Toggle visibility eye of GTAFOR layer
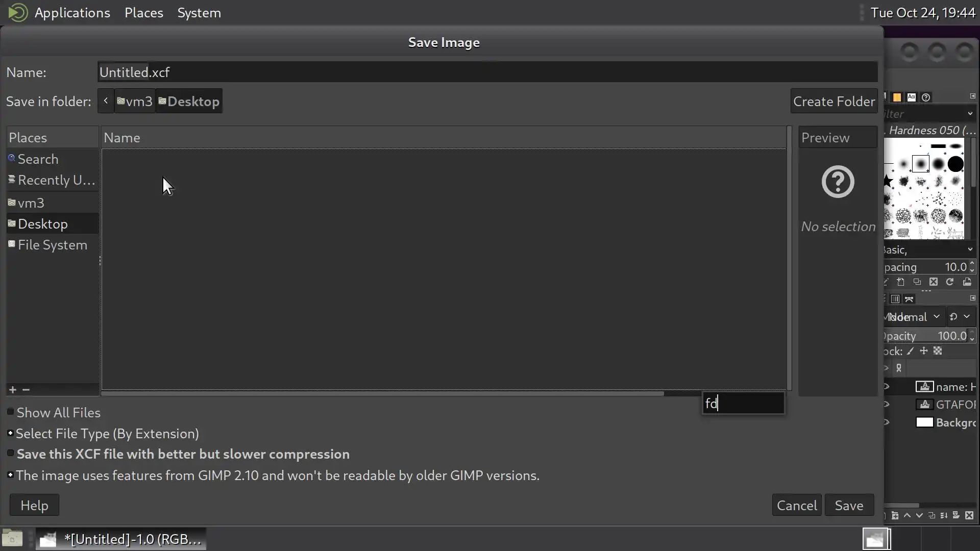The width and height of the screenshot is (980, 551). coord(887,405)
